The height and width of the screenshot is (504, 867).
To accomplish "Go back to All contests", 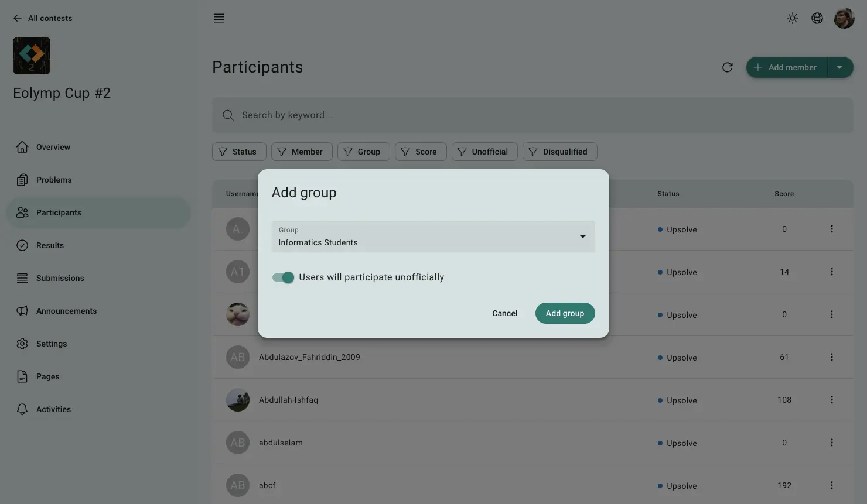I will (43, 18).
